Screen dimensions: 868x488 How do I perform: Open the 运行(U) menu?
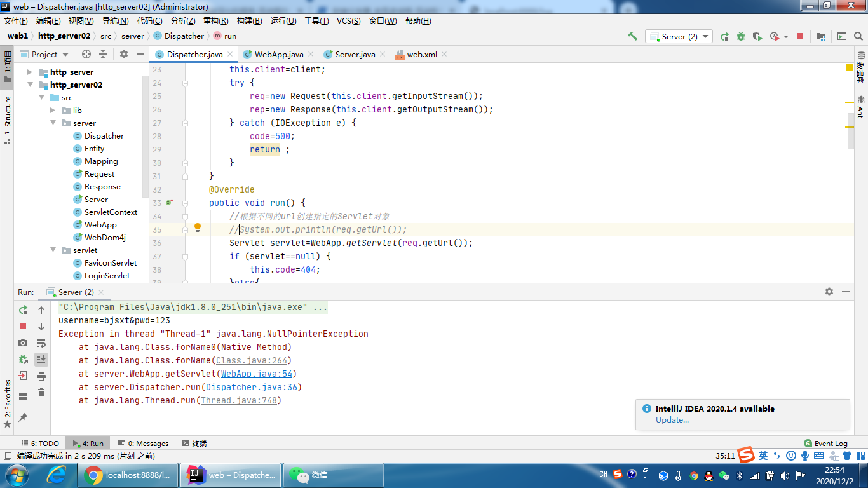point(283,20)
